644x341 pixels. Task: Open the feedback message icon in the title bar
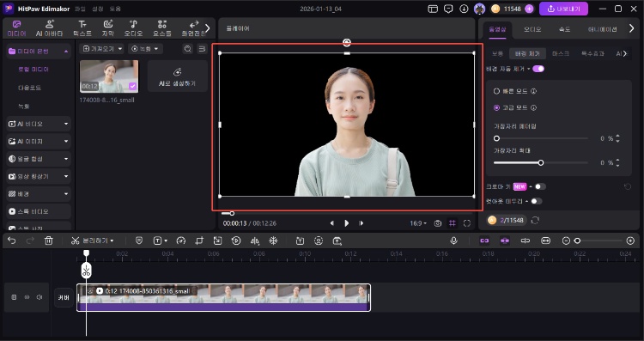coord(448,9)
